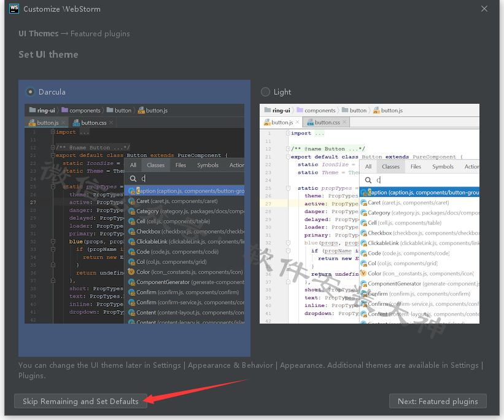Click the Symbols tab in Light preview
Image resolution: width=504 pixels, height=420 pixels.
point(443,166)
